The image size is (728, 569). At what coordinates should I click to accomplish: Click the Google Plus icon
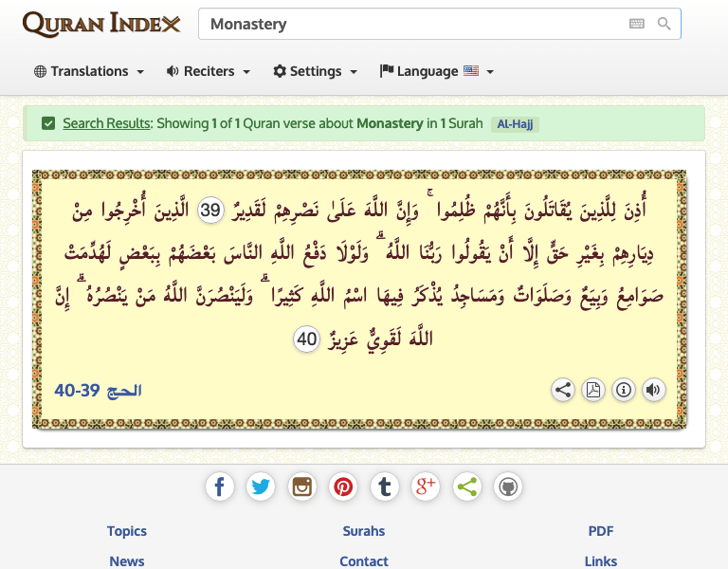click(426, 487)
